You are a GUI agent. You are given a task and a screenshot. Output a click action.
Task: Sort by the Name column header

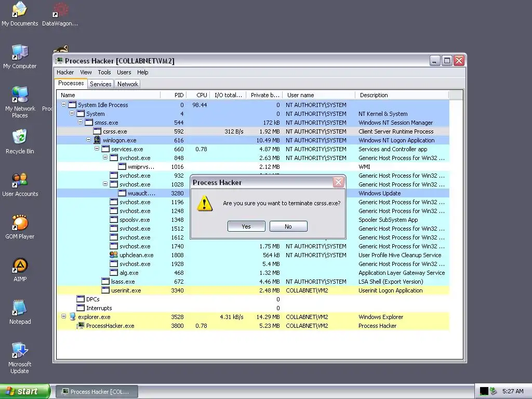[109, 95]
